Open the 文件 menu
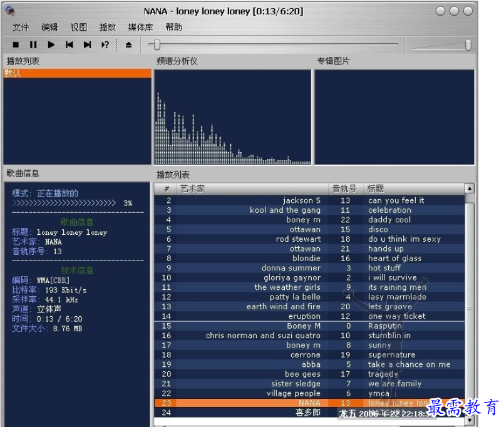504x427 pixels. tap(21, 28)
